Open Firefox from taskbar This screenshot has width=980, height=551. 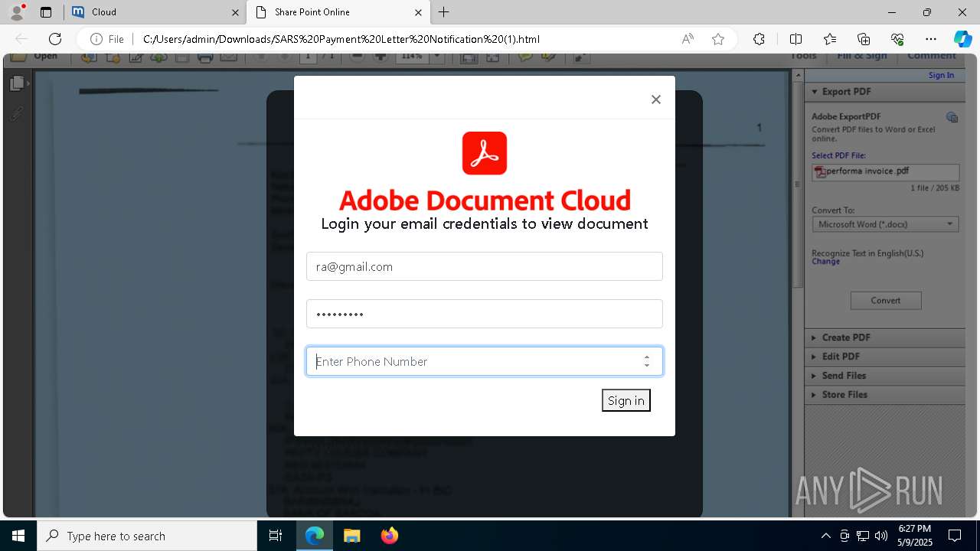[390, 536]
